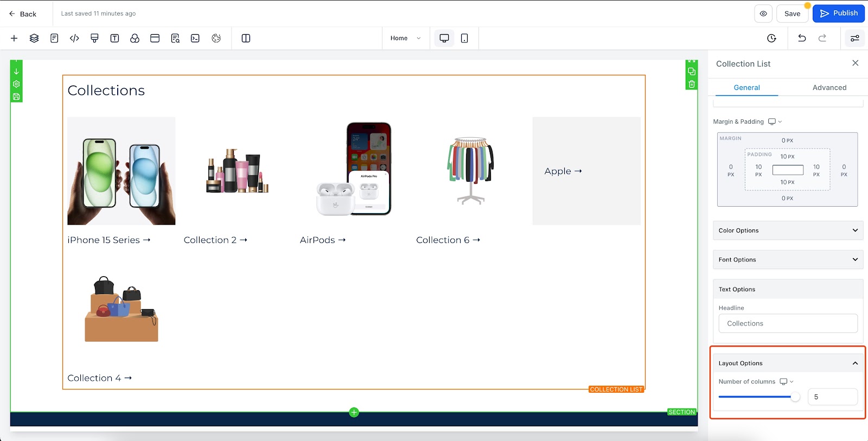
Task: Click the version history clock icon
Action: [x=771, y=38]
